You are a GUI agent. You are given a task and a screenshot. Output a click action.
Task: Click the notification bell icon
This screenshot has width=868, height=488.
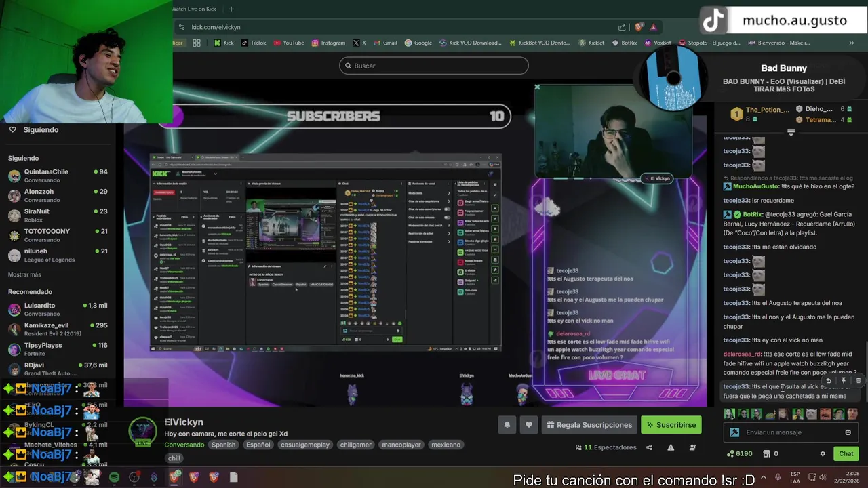(507, 425)
